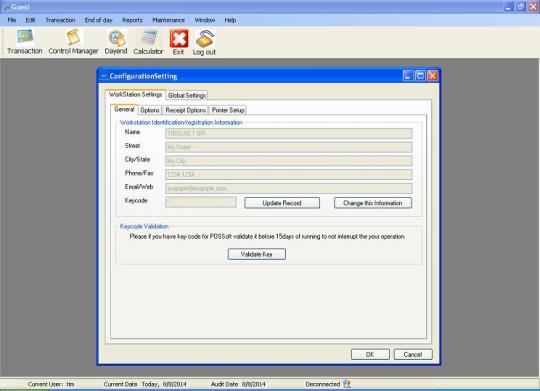Click the Disconnected status text

[323, 384]
